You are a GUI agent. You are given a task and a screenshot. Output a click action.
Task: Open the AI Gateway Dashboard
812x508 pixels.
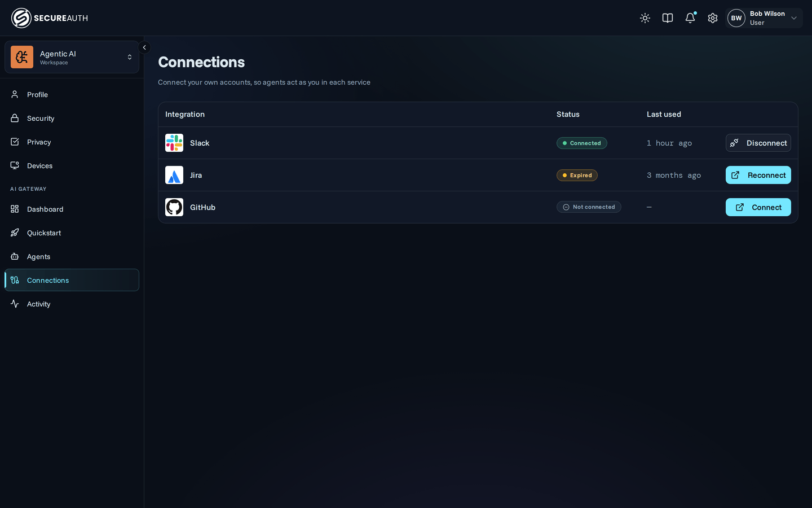[x=72, y=209]
